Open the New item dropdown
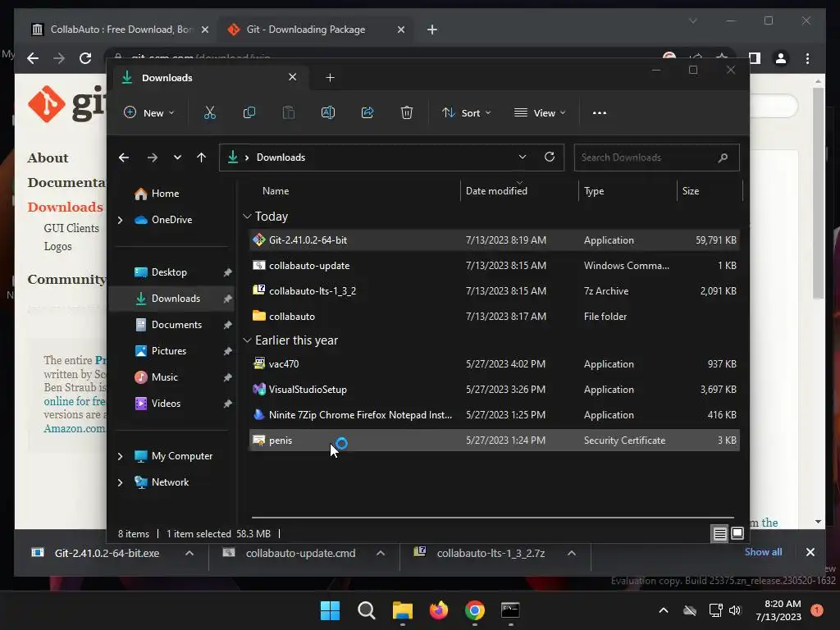Image resolution: width=840 pixels, height=630 pixels. coord(149,113)
